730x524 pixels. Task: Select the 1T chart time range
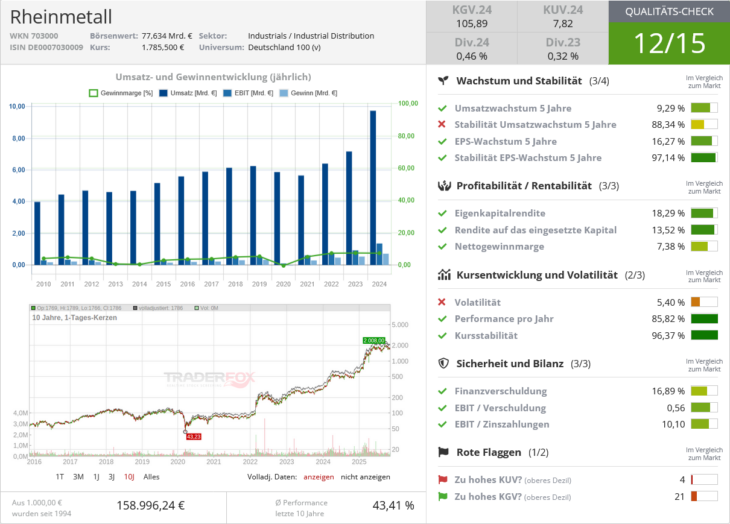(x=60, y=476)
